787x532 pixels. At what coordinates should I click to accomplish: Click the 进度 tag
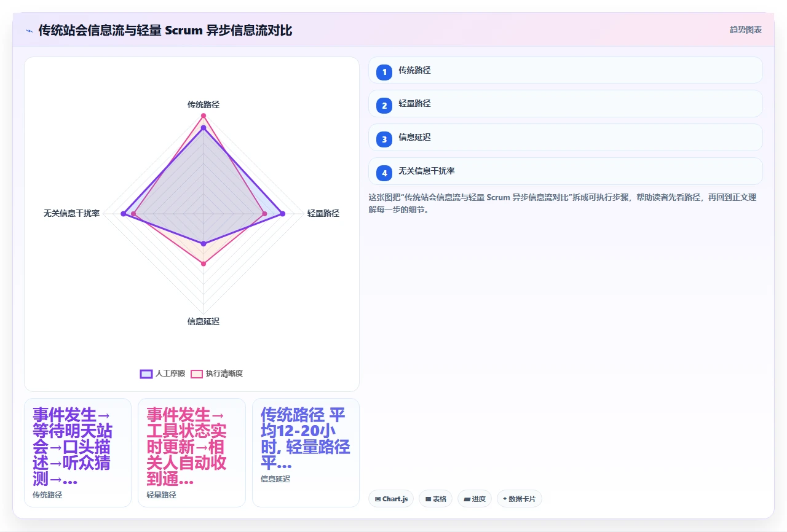point(475,499)
